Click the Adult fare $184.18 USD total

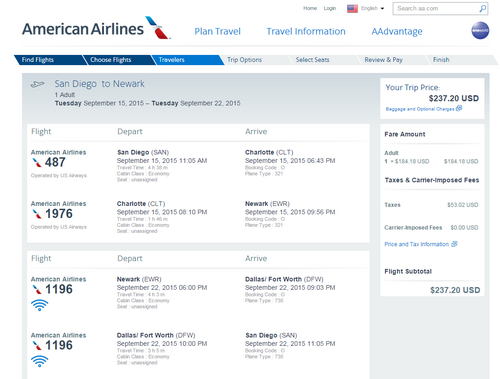461,161
